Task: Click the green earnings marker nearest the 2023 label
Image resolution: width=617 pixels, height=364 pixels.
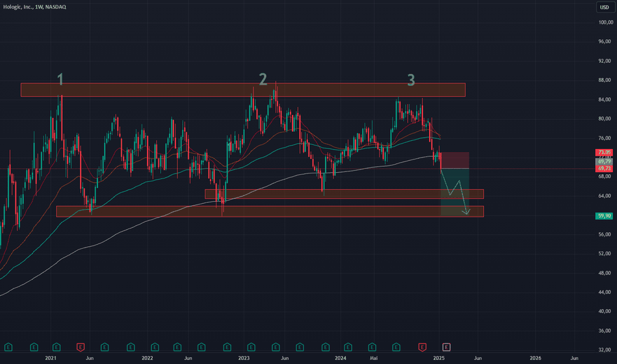Action: click(x=251, y=347)
